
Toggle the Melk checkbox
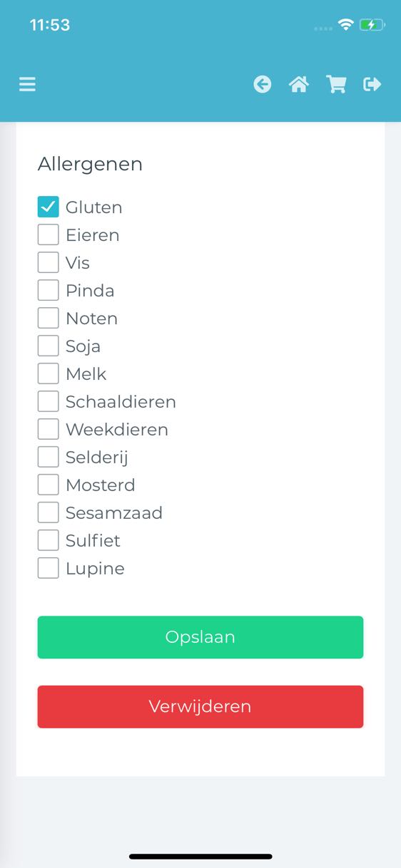48,373
